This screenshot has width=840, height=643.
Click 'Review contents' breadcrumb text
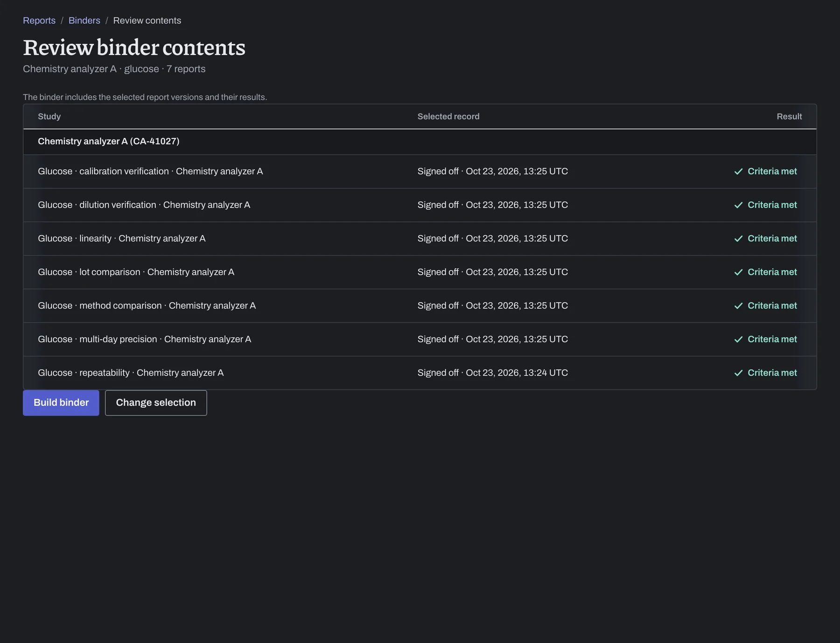pos(147,21)
